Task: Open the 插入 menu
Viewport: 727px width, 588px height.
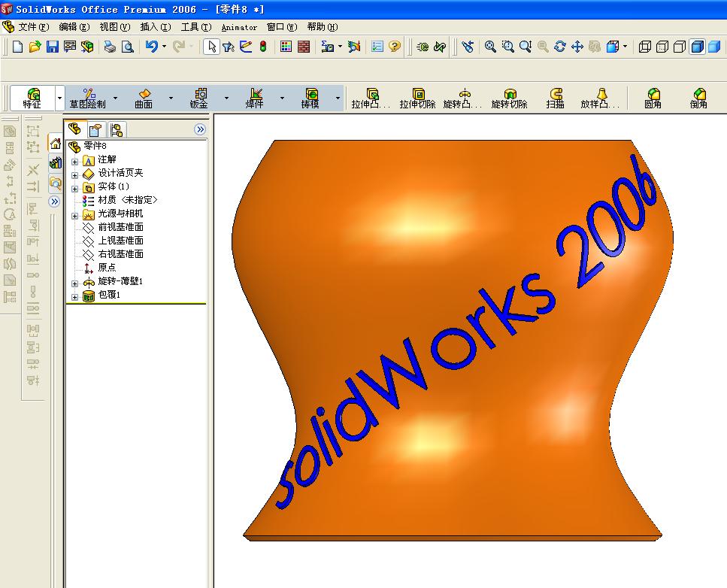Action: [x=156, y=27]
